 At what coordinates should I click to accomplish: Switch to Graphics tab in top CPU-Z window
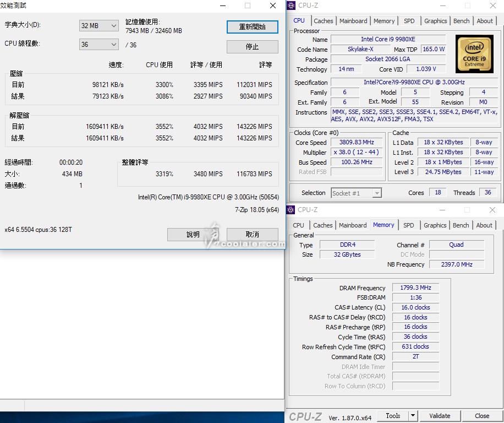(436, 21)
